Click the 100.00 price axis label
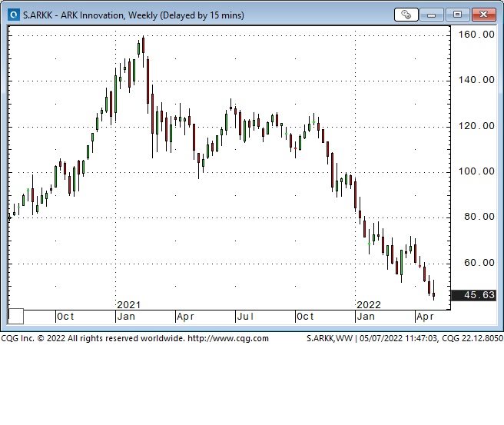This screenshot has height=425, width=504. 476,171
